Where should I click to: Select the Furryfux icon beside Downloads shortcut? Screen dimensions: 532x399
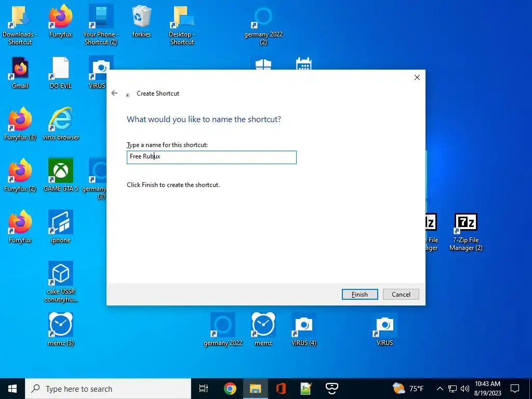tap(60, 21)
